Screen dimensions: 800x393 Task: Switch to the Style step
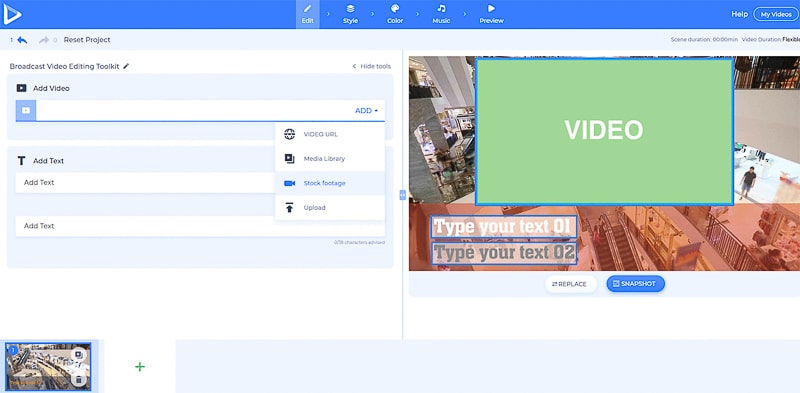pyautogui.click(x=350, y=14)
